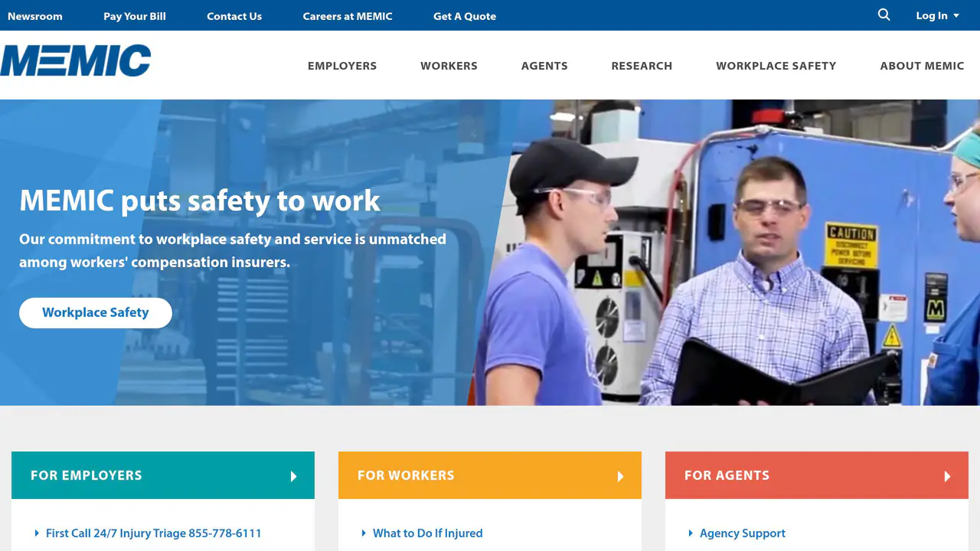This screenshot has width=980, height=551.
Task: Click the For Agents arrow icon
Action: point(947,476)
